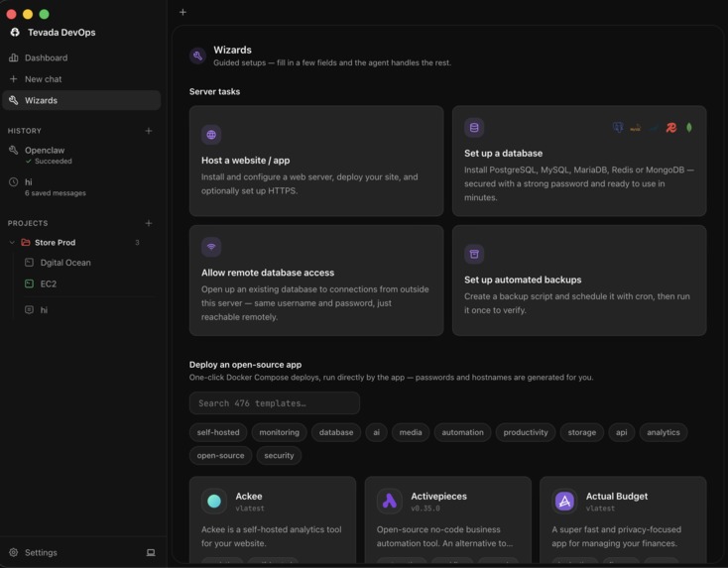Click the Succeeded status under Openclaw
728x568 pixels.
click(50, 161)
